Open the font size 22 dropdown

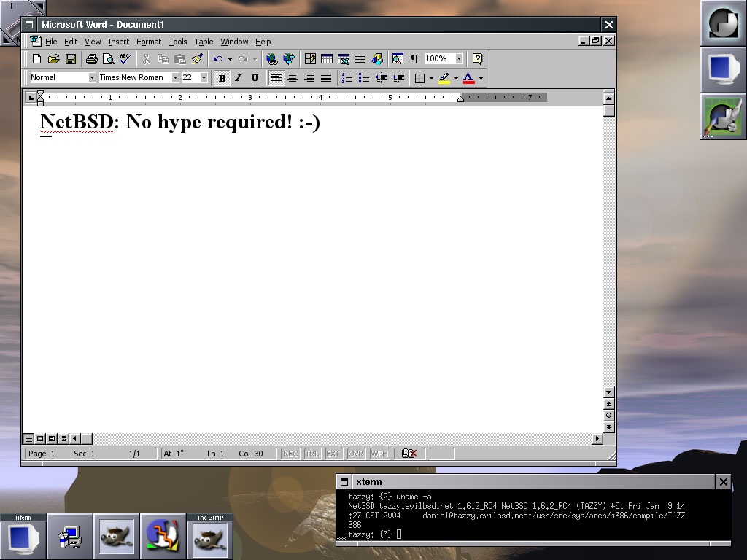pos(204,77)
